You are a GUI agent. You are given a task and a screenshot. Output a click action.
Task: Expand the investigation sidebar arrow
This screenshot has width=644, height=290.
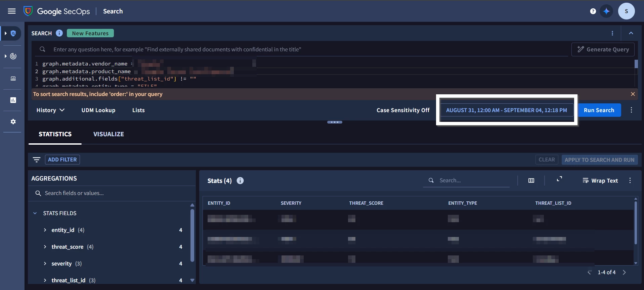5,33
